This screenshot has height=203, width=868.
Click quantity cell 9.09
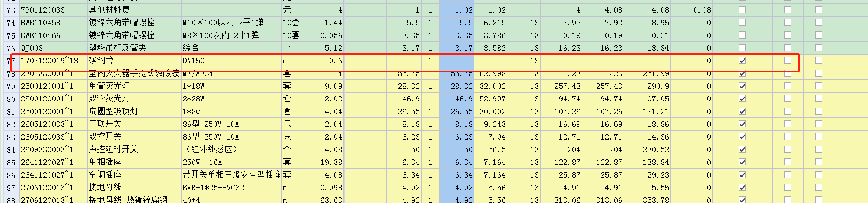[x=323, y=86]
